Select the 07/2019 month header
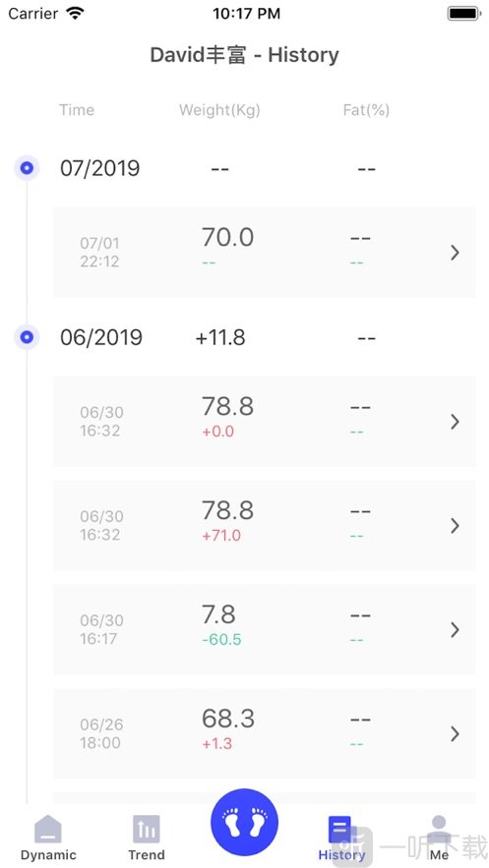The height and width of the screenshot is (868, 489). click(99, 168)
